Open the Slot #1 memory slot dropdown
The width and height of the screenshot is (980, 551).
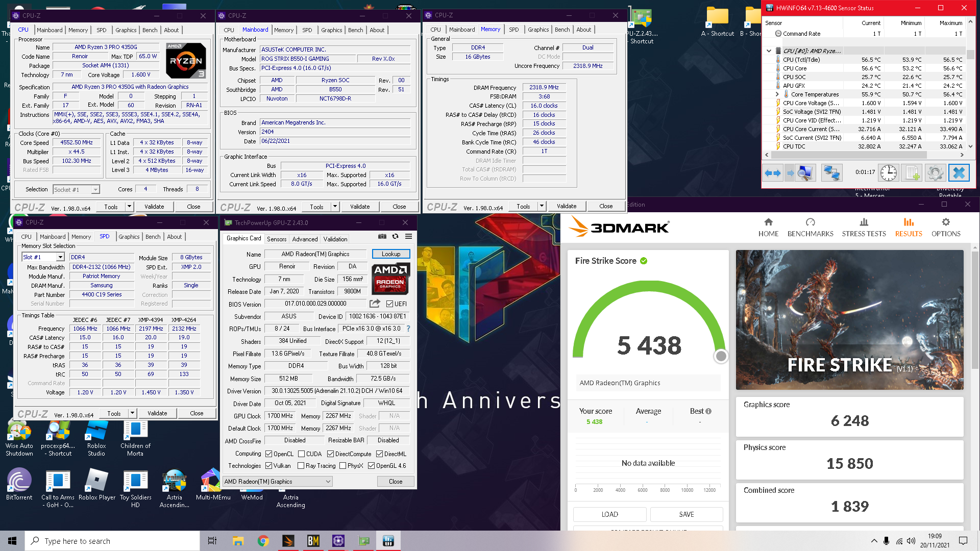coord(60,258)
